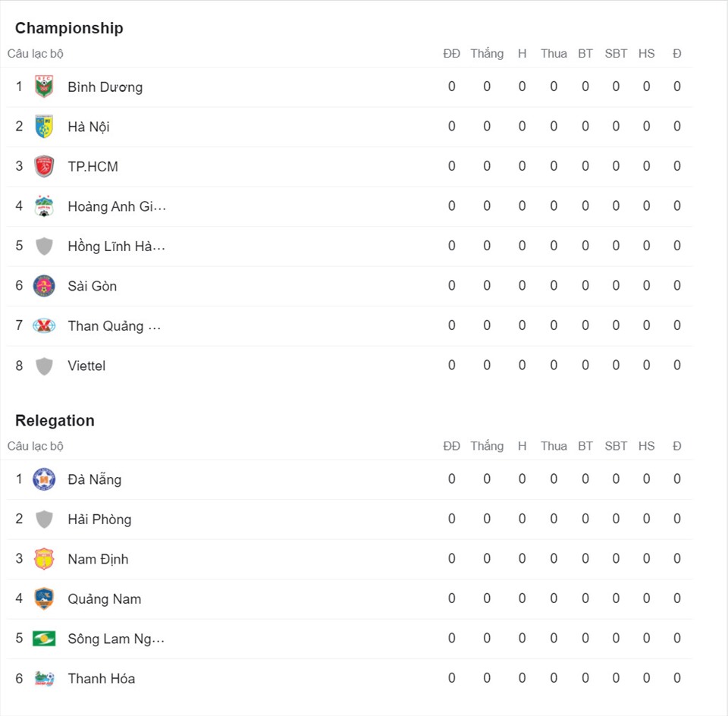This screenshot has height=716, width=728.
Task: Select the Championship section heading
Action: 69,28
